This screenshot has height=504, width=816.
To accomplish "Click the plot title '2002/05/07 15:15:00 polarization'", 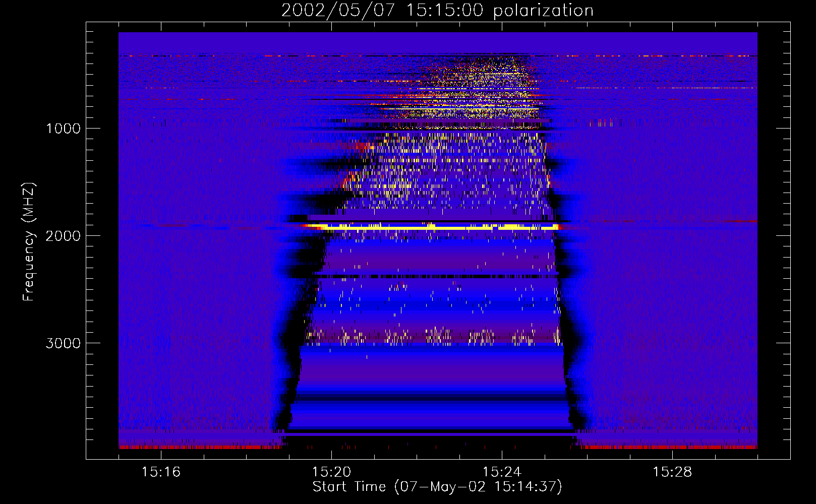I will click(x=437, y=11).
